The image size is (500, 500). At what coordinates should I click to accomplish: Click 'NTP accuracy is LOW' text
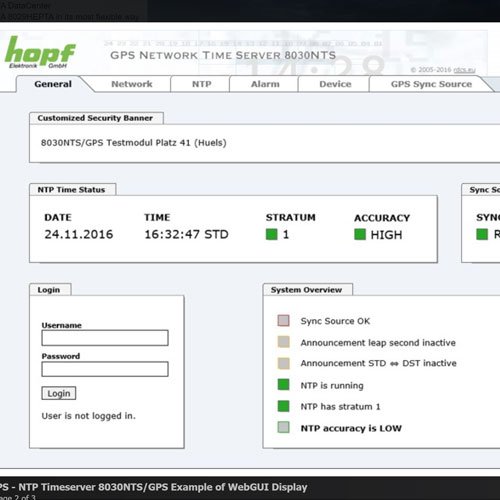tap(351, 428)
